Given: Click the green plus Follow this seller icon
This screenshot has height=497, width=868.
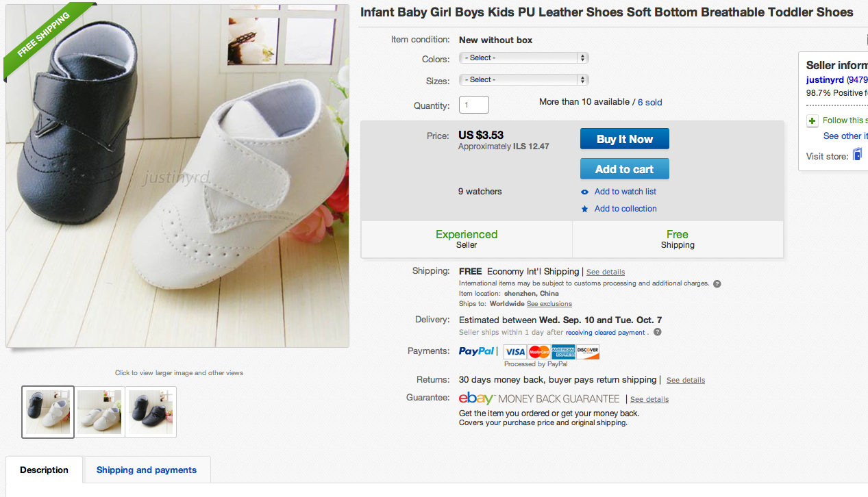Looking at the screenshot, I should click(x=813, y=121).
